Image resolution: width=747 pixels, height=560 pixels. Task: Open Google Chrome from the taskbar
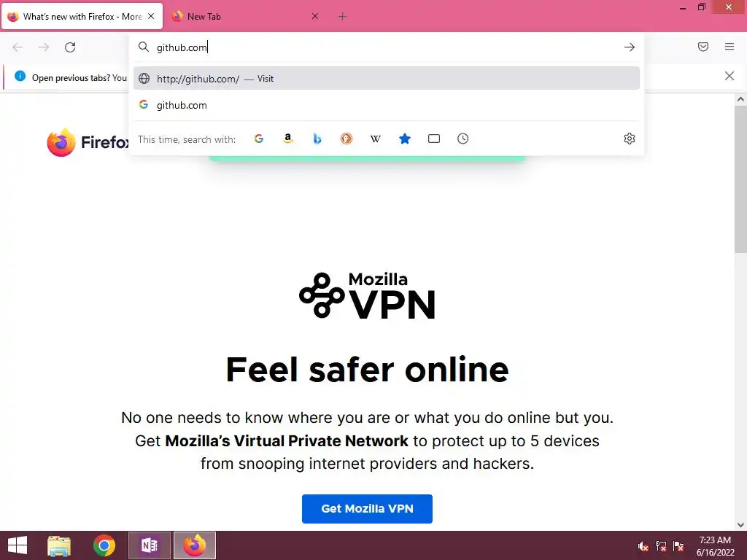coord(104,545)
